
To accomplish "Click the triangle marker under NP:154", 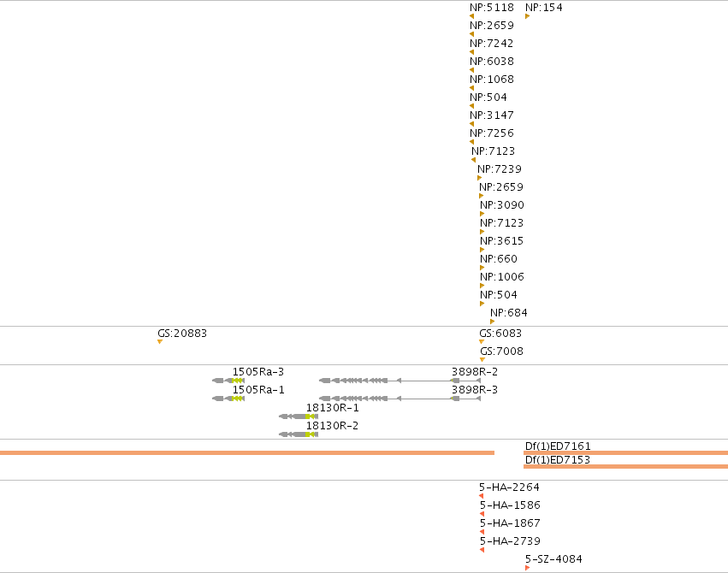I will click(x=528, y=16).
